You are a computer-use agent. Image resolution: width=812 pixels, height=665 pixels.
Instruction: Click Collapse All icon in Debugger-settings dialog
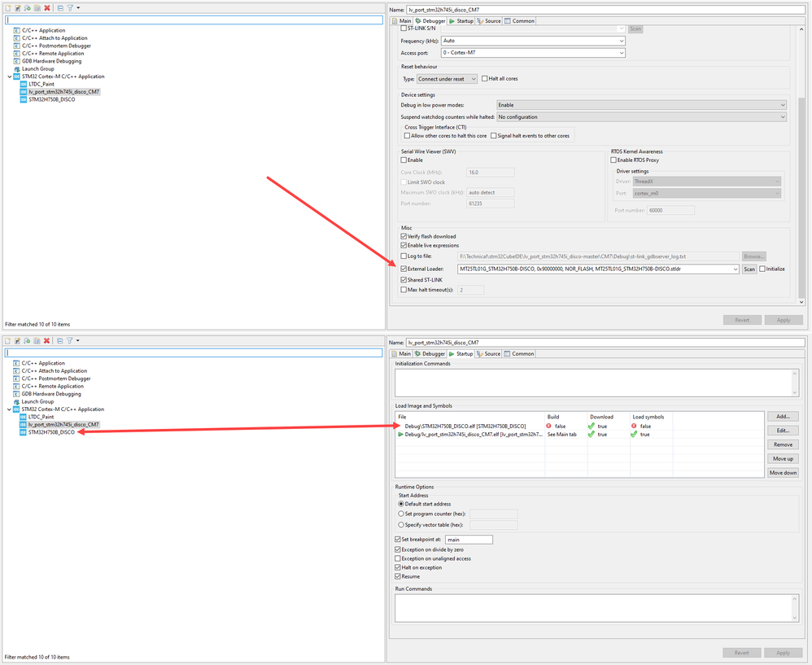coord(60,8)
